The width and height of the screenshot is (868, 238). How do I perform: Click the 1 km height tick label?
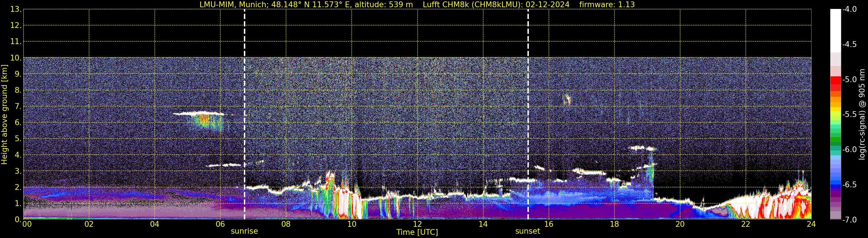coord(18,203)
